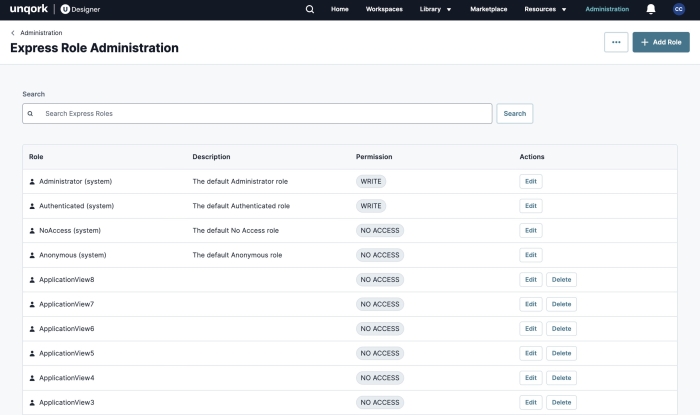Click the user icon next to Anonymous (system)
This screenshot has height=415, width=700.
(x=32, y=255)
